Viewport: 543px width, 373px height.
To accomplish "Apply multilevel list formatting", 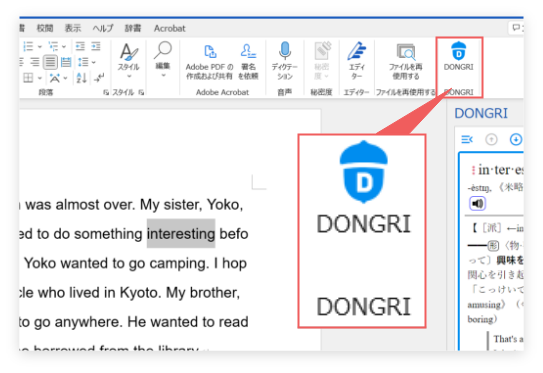I will (53, 46).
